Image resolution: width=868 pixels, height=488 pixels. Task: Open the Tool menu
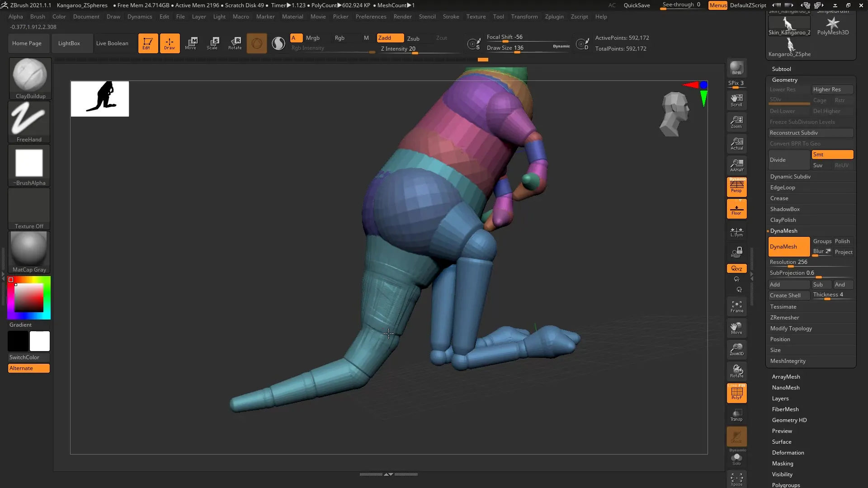click(x=498, y=17)
